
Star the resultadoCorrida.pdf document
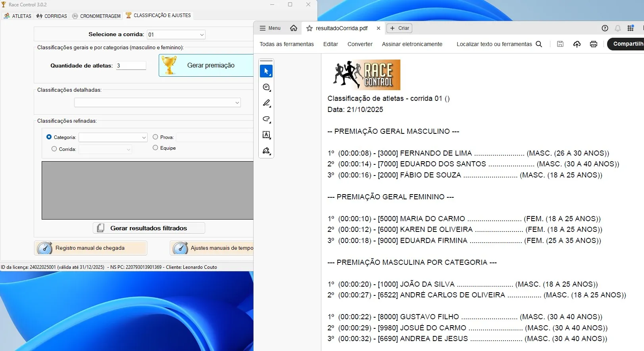310,28
